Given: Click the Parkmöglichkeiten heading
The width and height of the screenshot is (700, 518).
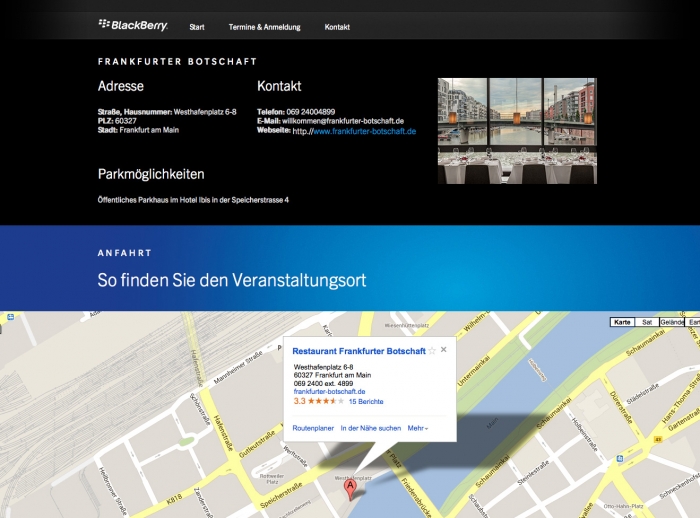Looking at the screenshot, I should [151, 174].
